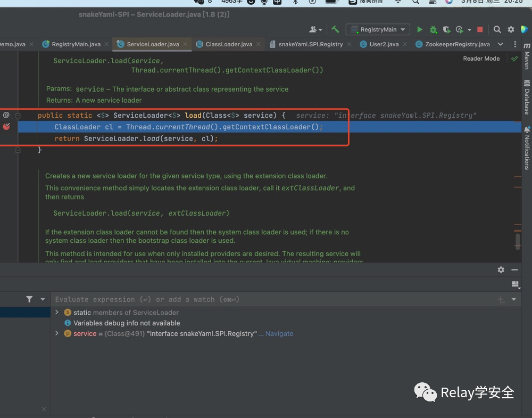Toggle Reader Mode in the editor
Screen dimensions: 532x418
click(481, 59)
